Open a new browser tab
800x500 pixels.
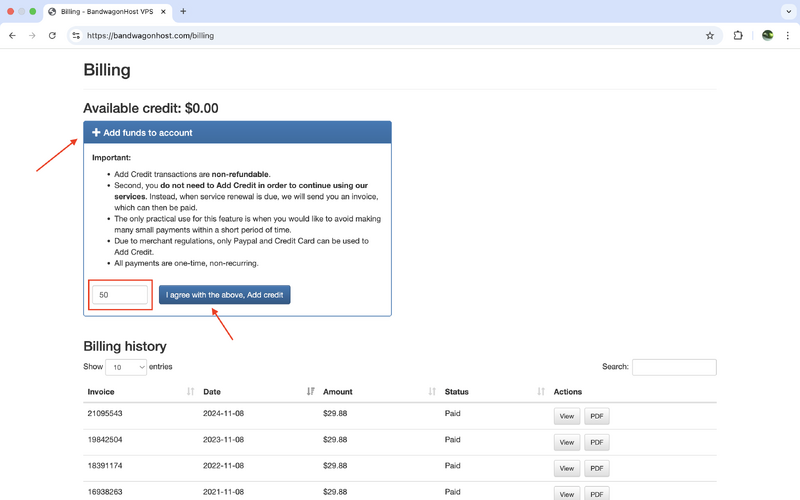click(x=183, y=11)
